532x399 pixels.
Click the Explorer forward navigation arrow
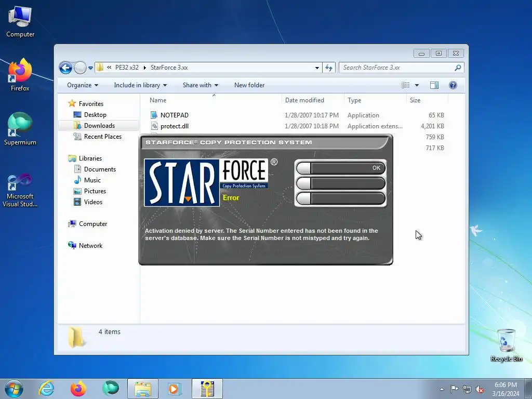80,68
